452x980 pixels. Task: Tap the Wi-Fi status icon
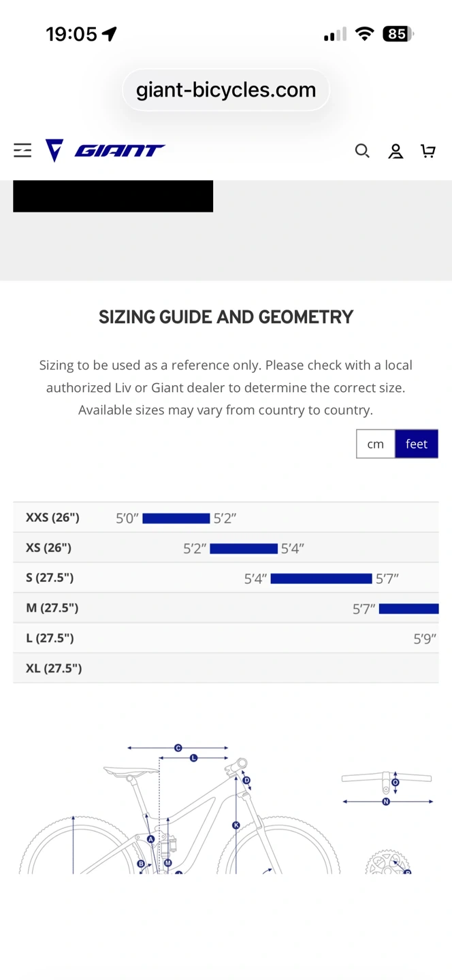point(365,34)
